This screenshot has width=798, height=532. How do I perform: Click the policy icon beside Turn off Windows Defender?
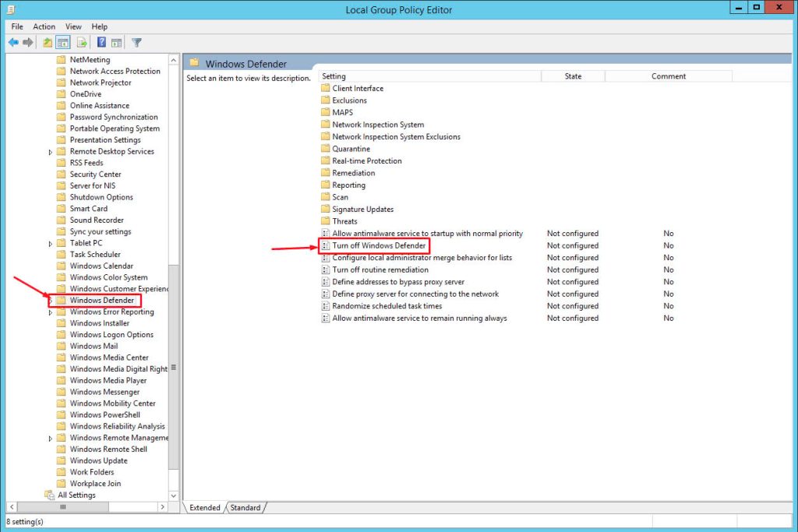pos(326,245)
